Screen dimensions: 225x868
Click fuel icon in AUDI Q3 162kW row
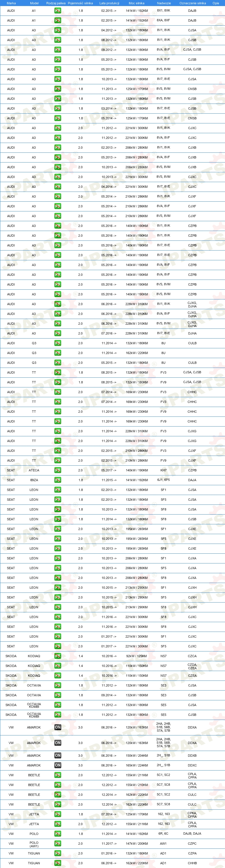click(58, 353)
